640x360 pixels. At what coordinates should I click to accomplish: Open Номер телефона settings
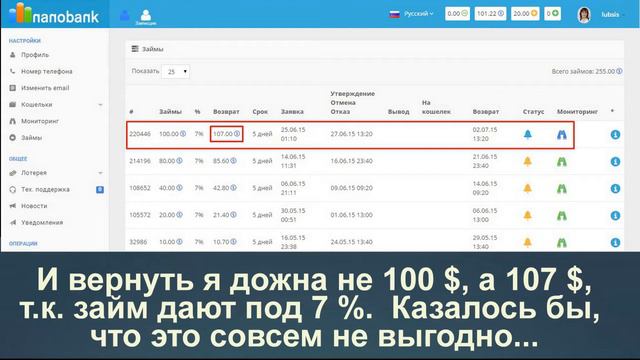(x=47, y=71)
